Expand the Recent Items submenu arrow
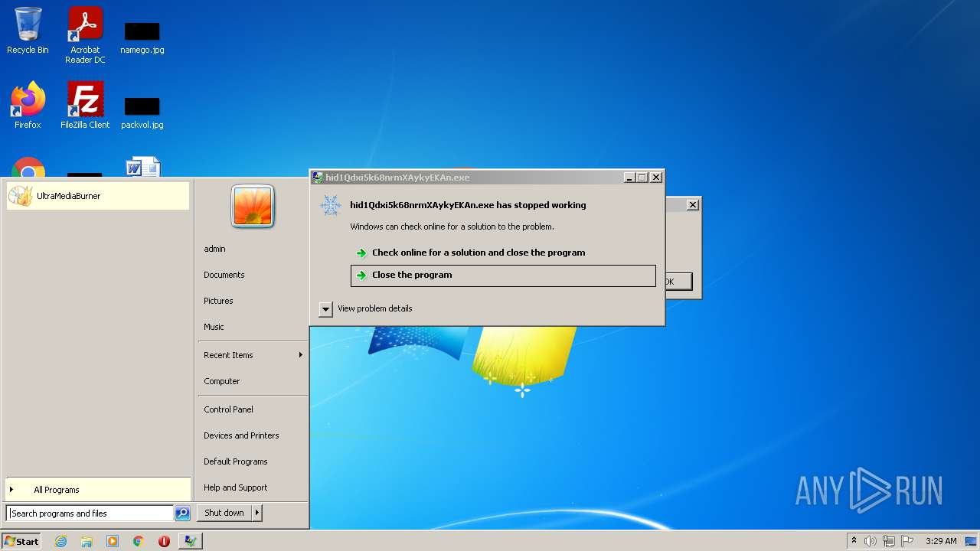Viewport: 980px width, 551px height. point(301,355)
